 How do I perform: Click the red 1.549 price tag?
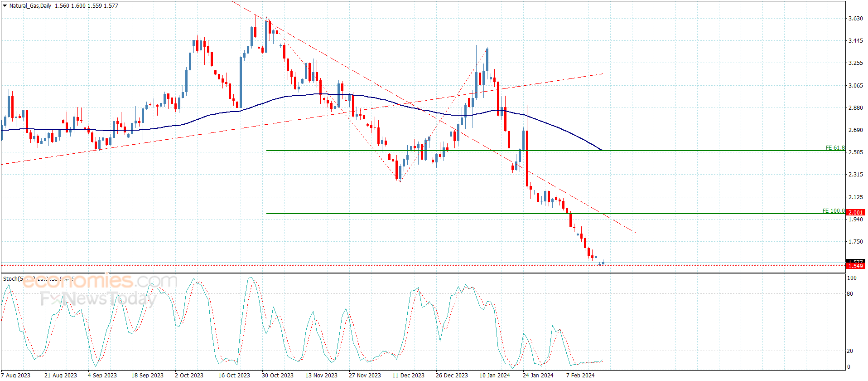coord(855,266)
